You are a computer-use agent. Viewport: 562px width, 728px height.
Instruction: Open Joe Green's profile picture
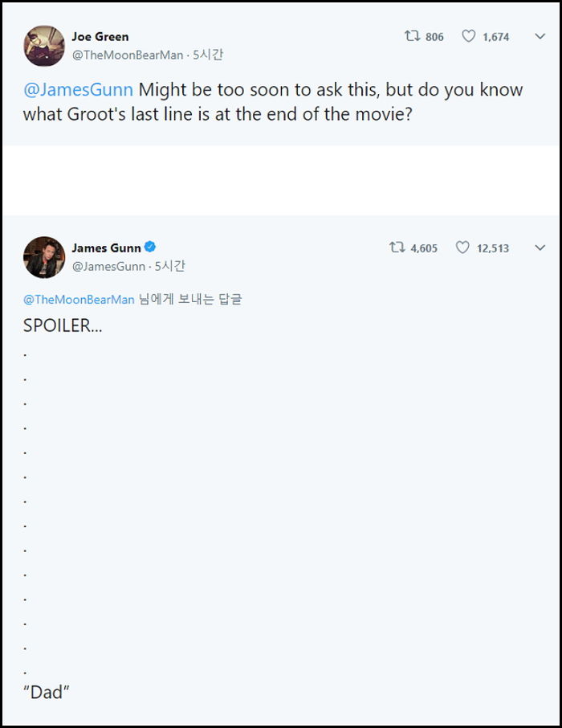44,46
